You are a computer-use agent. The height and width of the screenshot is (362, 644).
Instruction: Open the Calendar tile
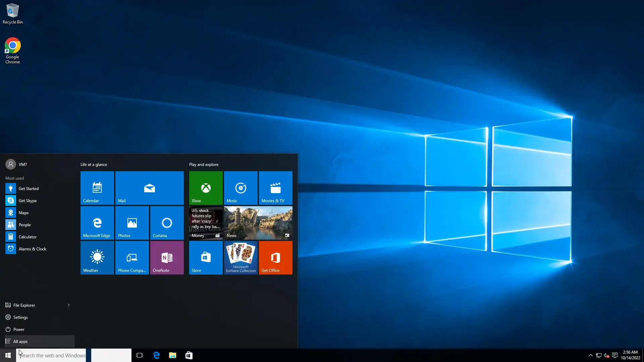pos(97,188)
